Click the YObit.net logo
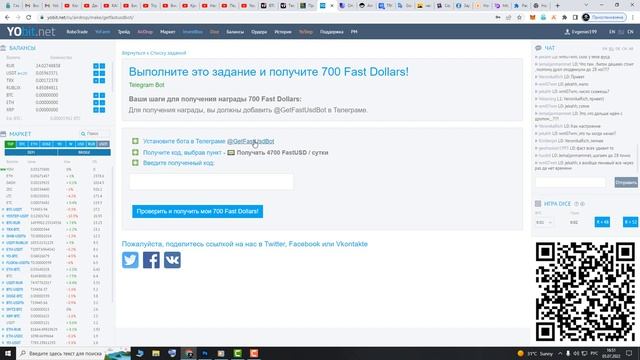 point(31,31)
